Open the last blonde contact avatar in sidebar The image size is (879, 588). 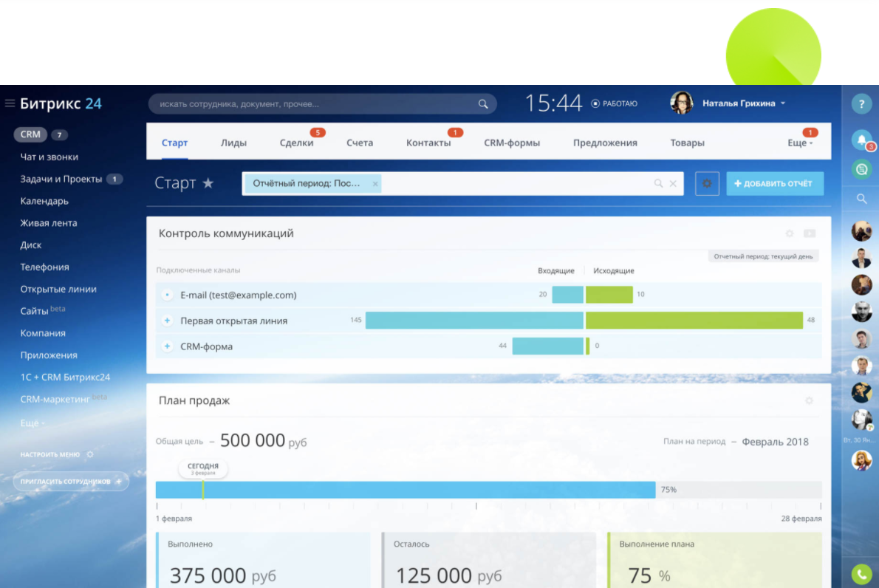tap(861, 460)
